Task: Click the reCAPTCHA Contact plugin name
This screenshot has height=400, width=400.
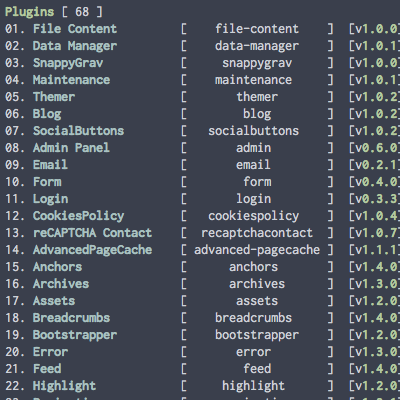Action: (92, 233)
